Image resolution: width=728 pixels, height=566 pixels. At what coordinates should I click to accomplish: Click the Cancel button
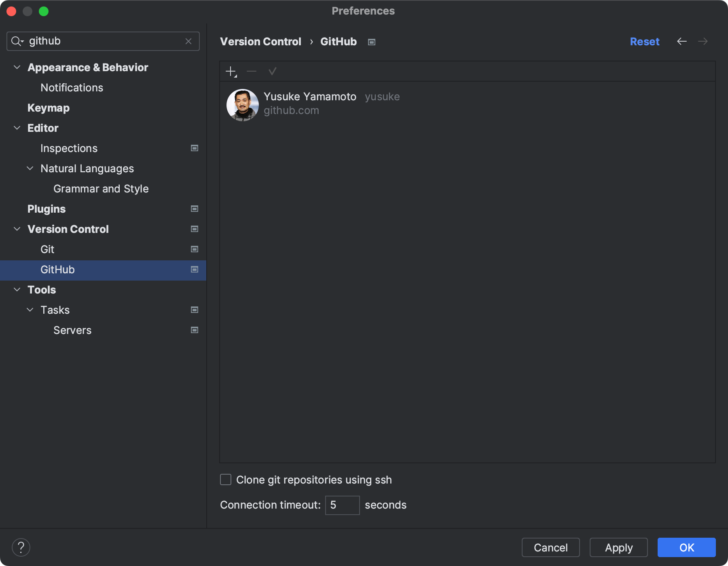[551, 547]
